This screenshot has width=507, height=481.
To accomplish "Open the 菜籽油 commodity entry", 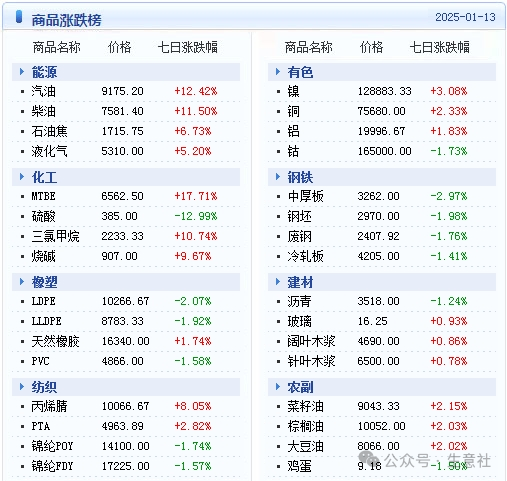I will (305, 406).
